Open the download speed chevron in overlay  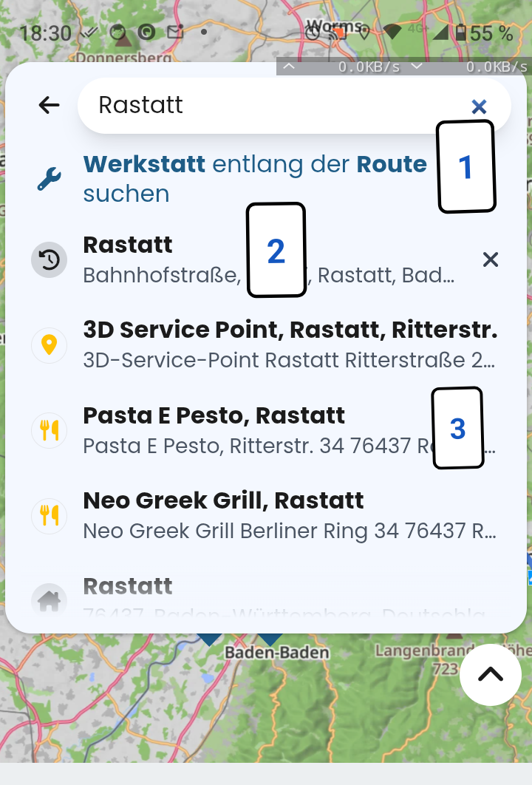click(417, 66)
